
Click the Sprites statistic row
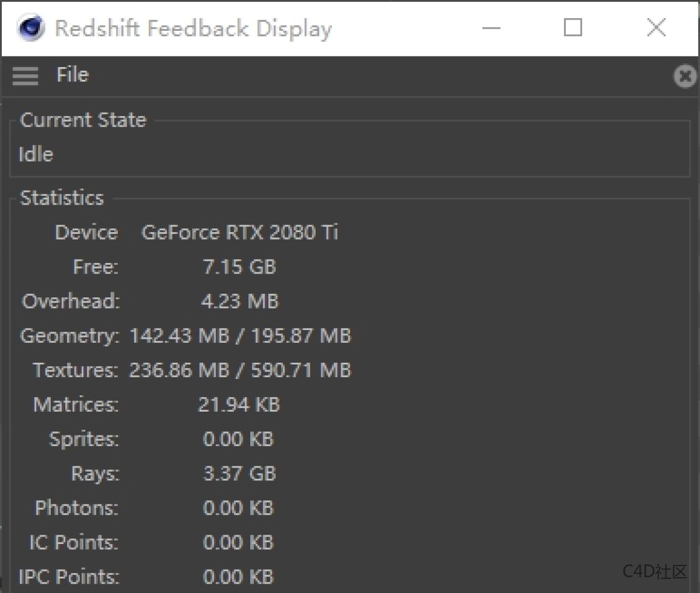238,438
